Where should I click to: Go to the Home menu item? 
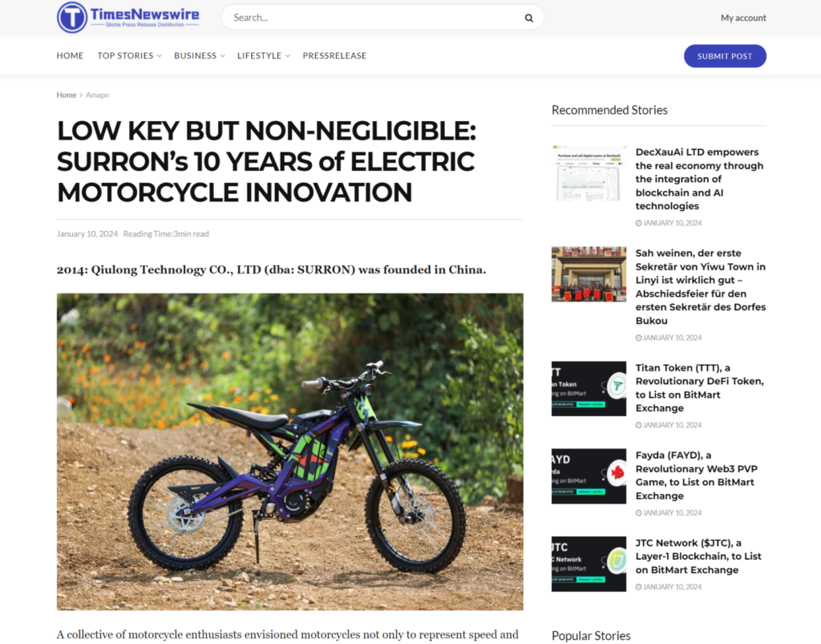(x=71, y=55)
